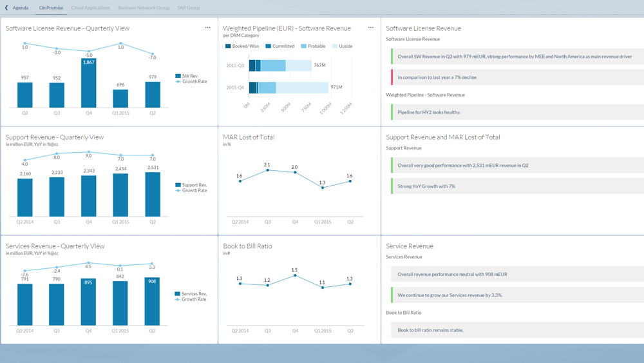
Task: Click Weighted Pipeline (EUR) - Software Revenue title
Action: 287,28
